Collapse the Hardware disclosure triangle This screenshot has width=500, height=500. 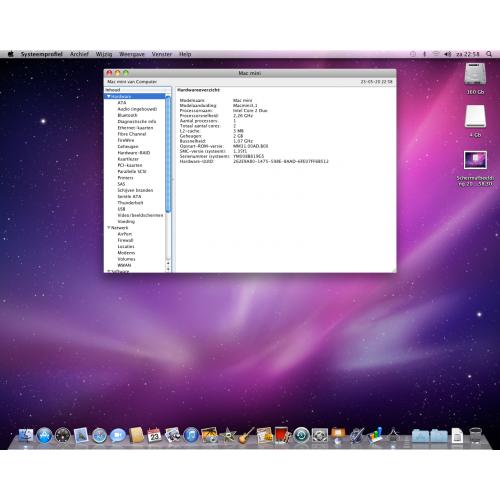108,96
